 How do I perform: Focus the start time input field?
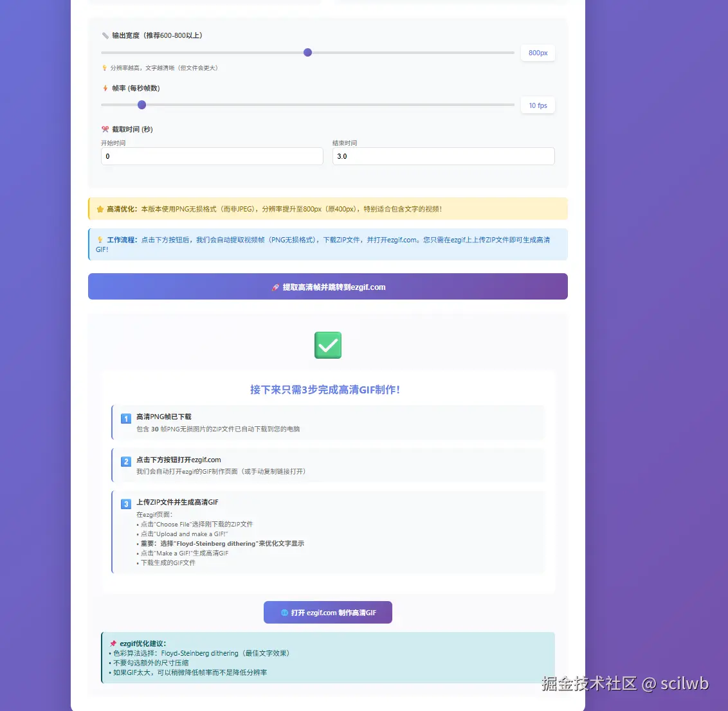[x=212, y=156]
